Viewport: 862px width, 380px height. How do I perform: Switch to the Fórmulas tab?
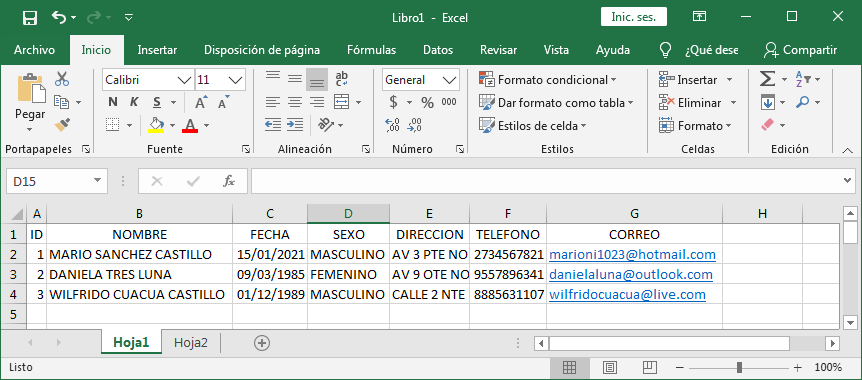click(372, 50)
